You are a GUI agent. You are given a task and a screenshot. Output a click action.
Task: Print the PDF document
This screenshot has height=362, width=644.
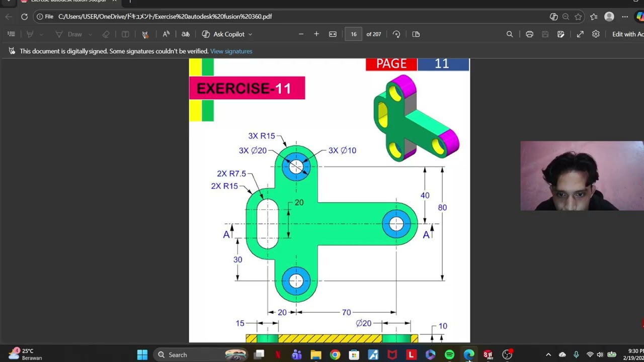click(529, 34)
